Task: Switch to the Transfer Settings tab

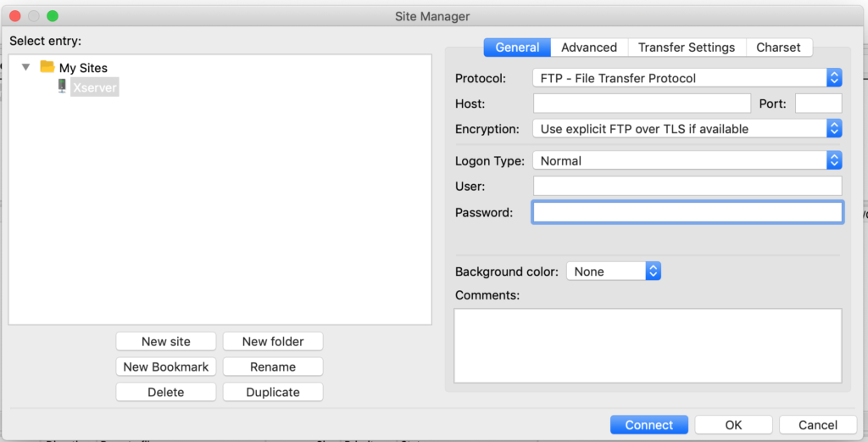Action: [x=687, y=48]
